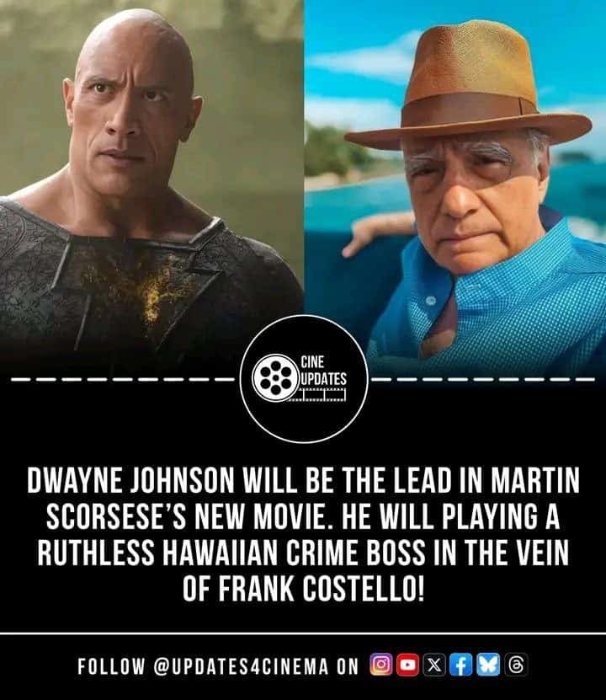Click the Threads icon
The height and width of the screenshot is (700, 606).
click(x=516, y=665)
